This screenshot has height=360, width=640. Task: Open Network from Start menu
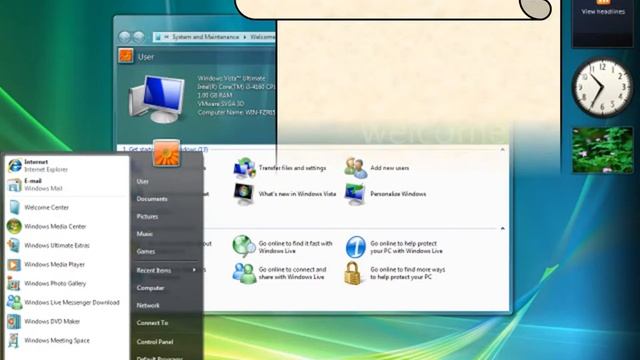(x=148, y=305)
